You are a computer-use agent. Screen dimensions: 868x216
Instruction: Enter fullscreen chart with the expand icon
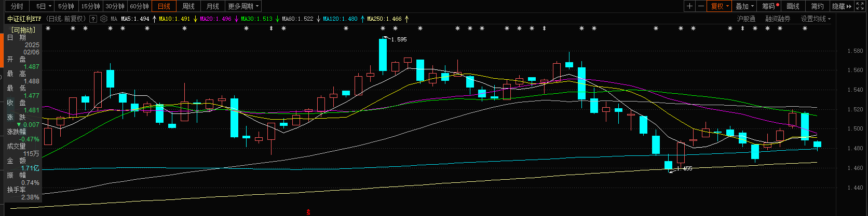(x=860, y=6)
